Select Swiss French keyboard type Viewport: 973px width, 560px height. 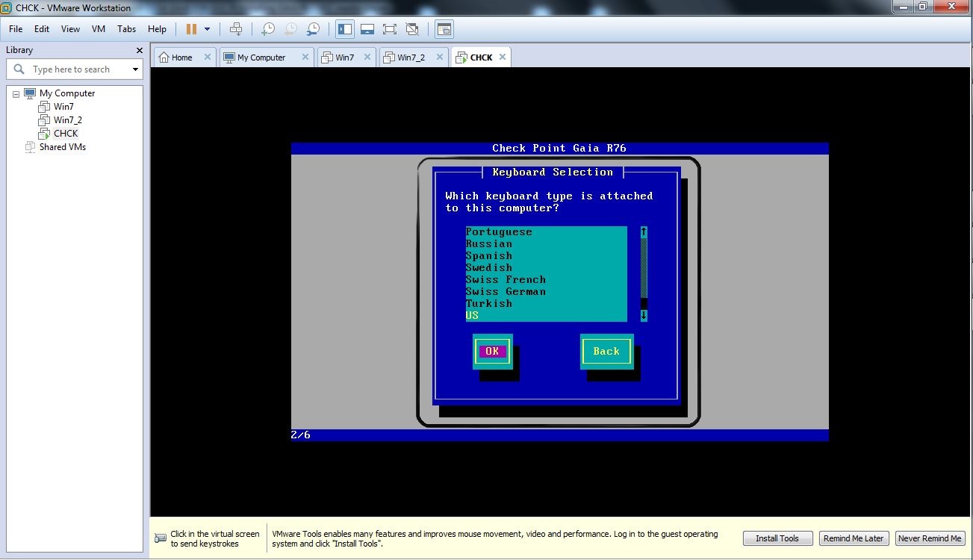click(547, 280)
